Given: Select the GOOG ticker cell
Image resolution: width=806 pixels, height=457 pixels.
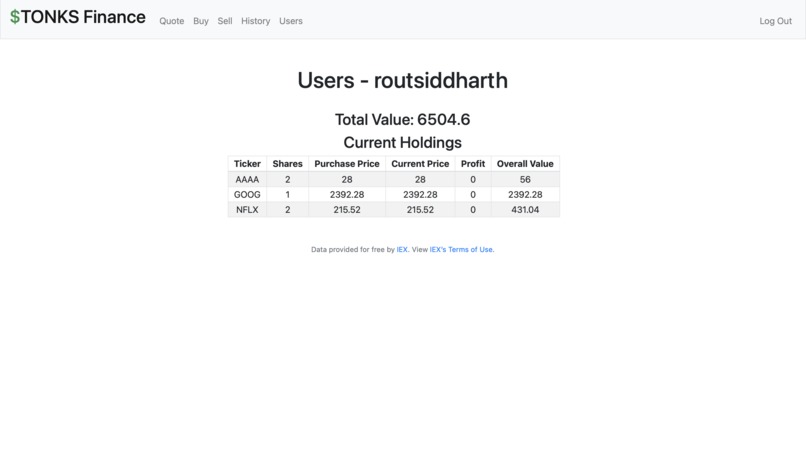Looking at the screenshot, I should 247,194.
